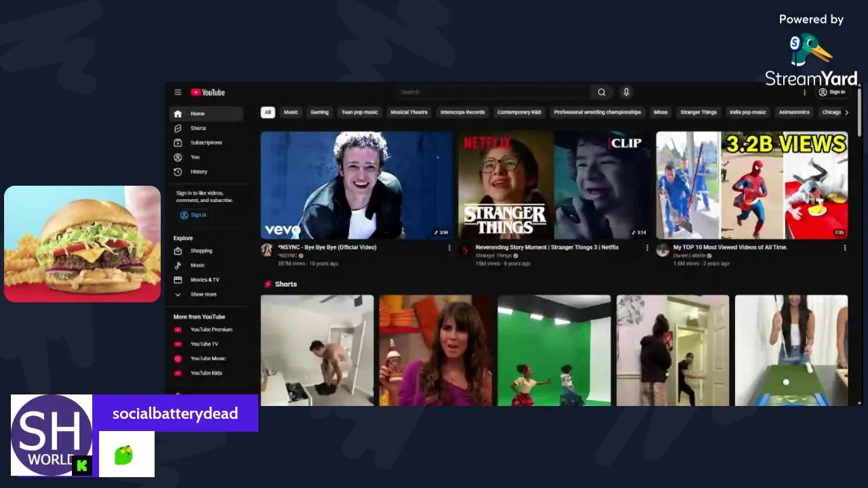Screen dimensions: 868x488
Task: Select the Contemporary R&B chip
Action: (519, 113)
